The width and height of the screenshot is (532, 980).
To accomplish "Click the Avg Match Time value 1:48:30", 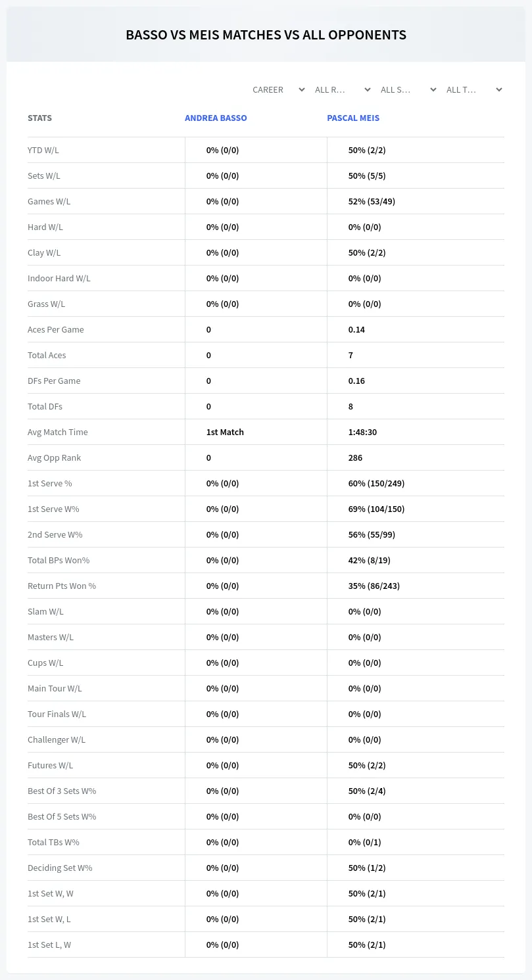I will (362, 432).
